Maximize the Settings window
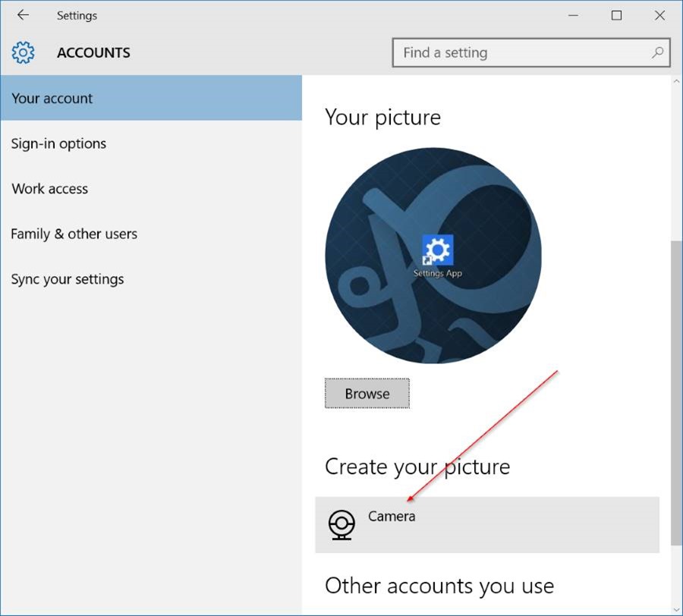 (x=617, y=15)
